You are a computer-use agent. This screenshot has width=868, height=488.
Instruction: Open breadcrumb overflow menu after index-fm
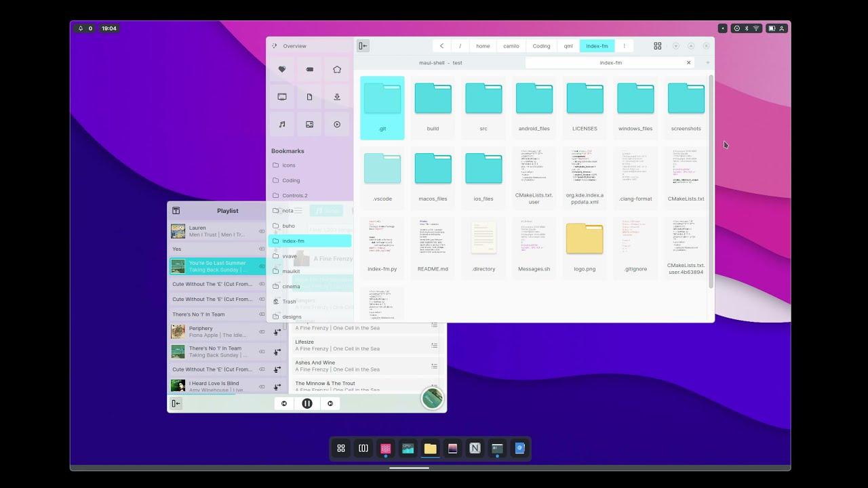[x=624, y=46]
